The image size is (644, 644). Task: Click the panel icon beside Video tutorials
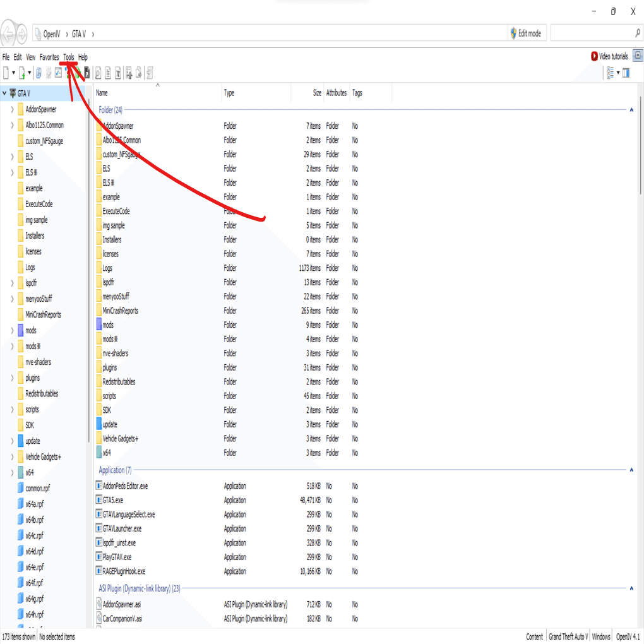pyautogui.click(x=638, y=56)
